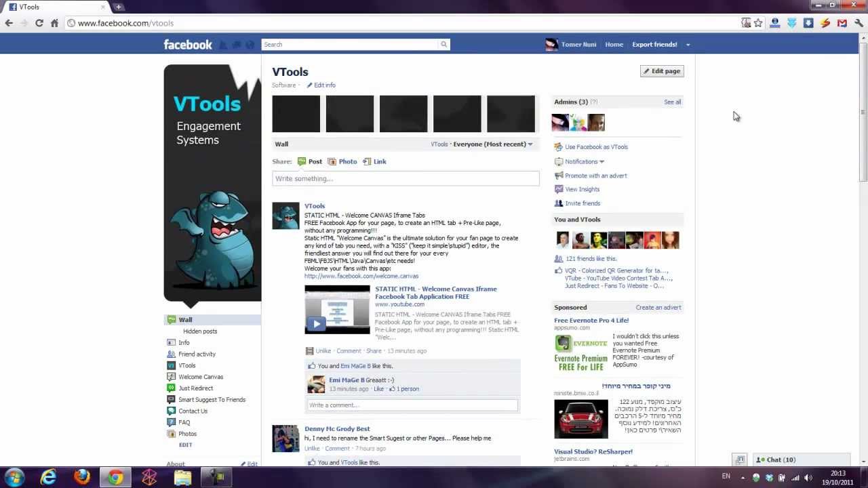Expand Notifications dropdown

584,161
